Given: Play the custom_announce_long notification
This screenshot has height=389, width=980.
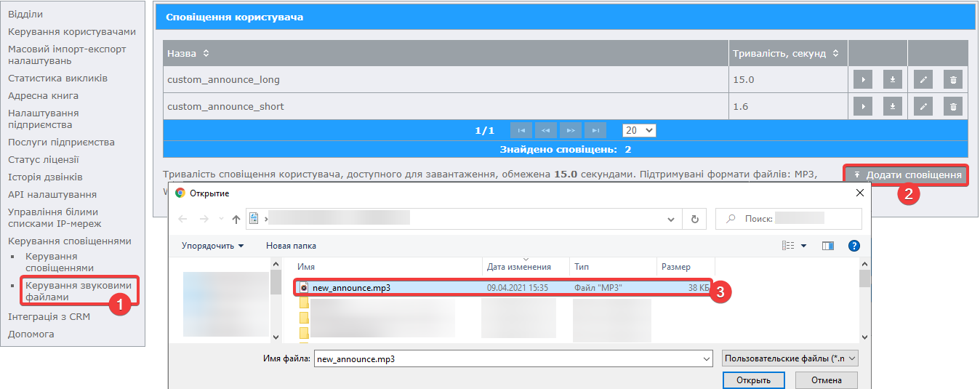Looking at the screenshot, I should [862, 80].
